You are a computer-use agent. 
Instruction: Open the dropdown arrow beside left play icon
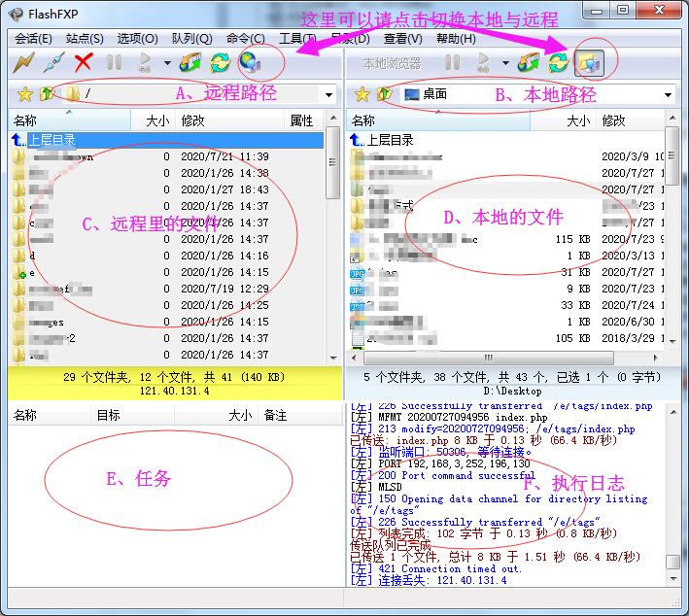coord(167,63)
